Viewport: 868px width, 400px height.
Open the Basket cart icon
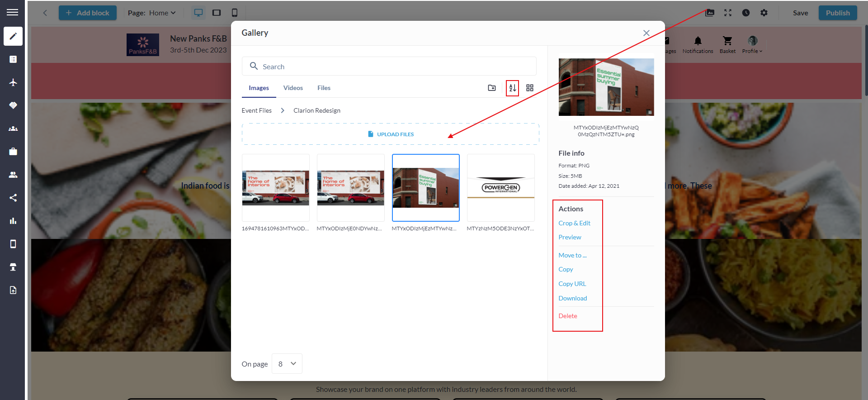tap(727, 41)
